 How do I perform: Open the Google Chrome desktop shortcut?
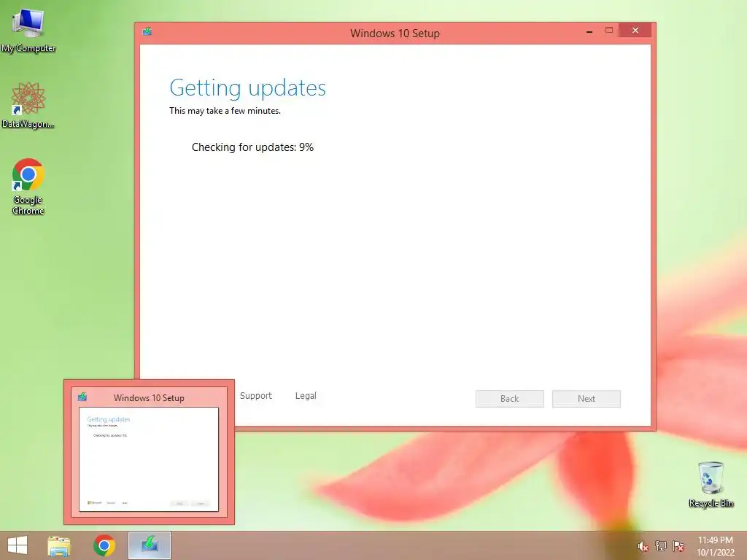tap(28, 186)
